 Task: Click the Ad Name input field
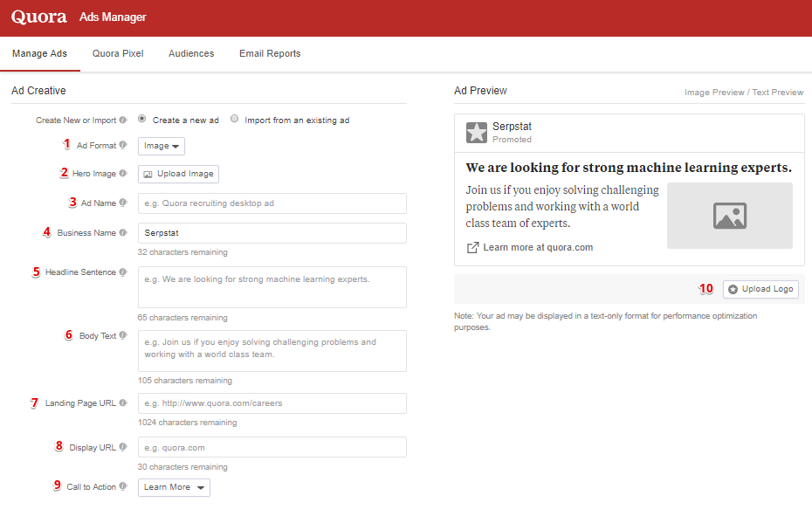[x=272, y=203]
